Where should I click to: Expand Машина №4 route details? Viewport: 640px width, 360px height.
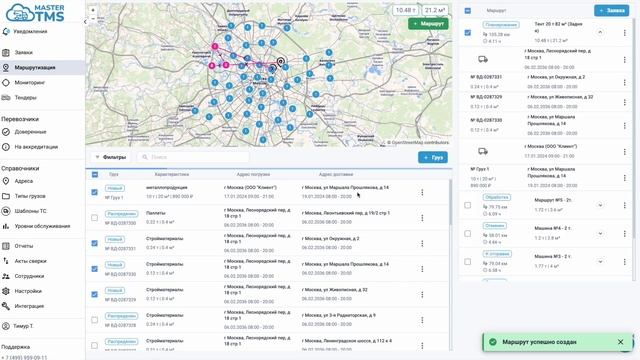tap(600, 233)
